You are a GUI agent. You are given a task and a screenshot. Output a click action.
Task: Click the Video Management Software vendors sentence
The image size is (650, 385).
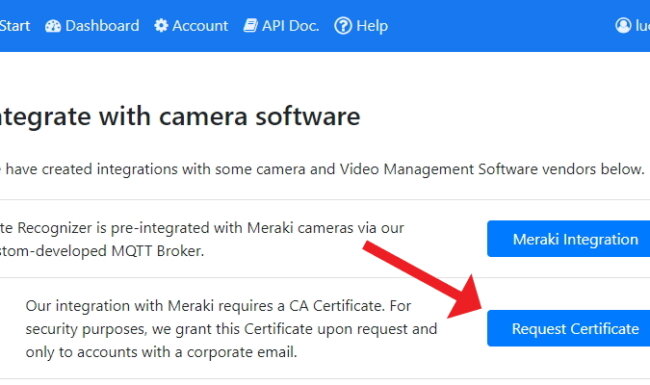[323, 169]
